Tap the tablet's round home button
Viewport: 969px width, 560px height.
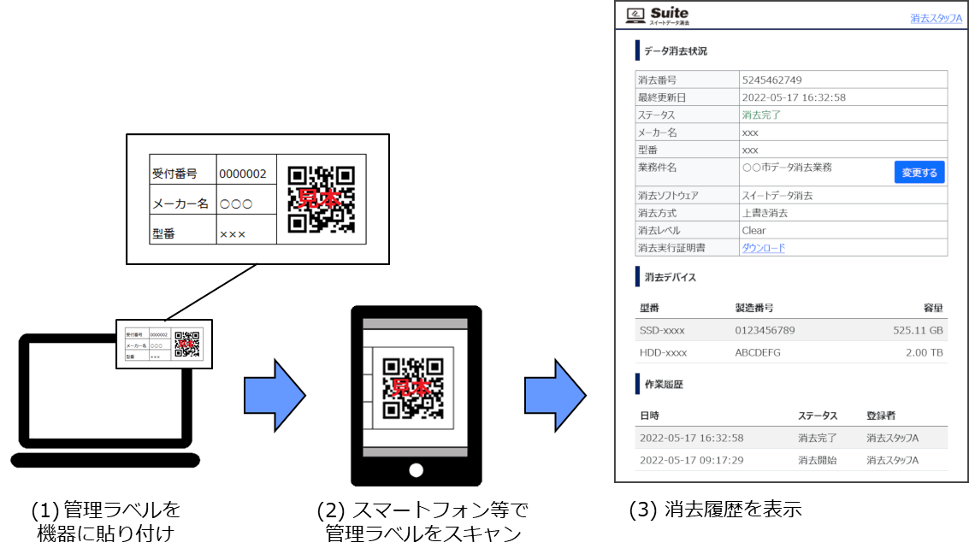click(x=416, y=470)
